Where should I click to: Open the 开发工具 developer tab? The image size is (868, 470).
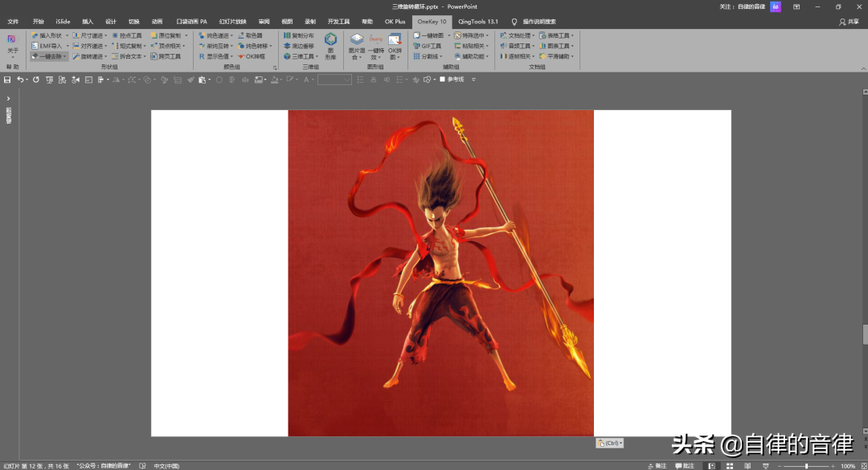click(338, 22)
